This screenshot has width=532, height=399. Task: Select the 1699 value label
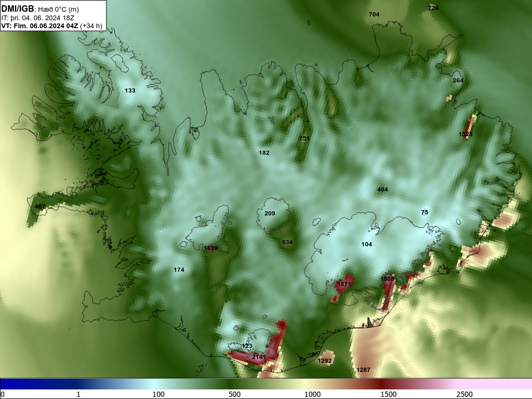pos(211,248)
